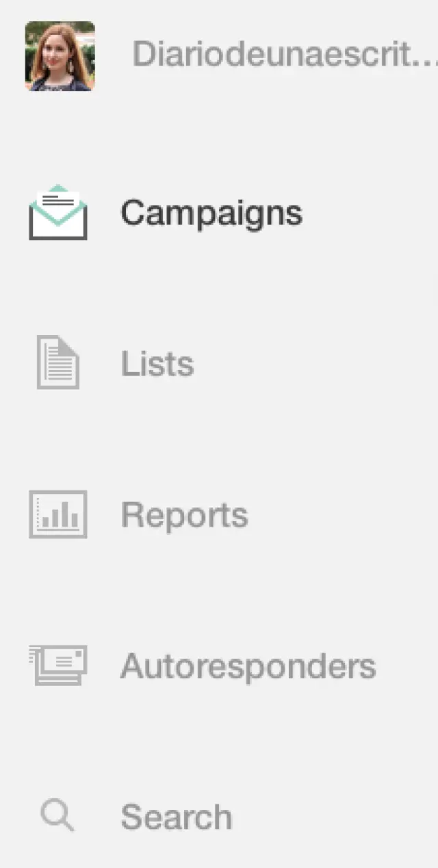This screenshot has height=868, width=438.
Task: Click the Reports bar chart icon
Action: tap(58, 514)
